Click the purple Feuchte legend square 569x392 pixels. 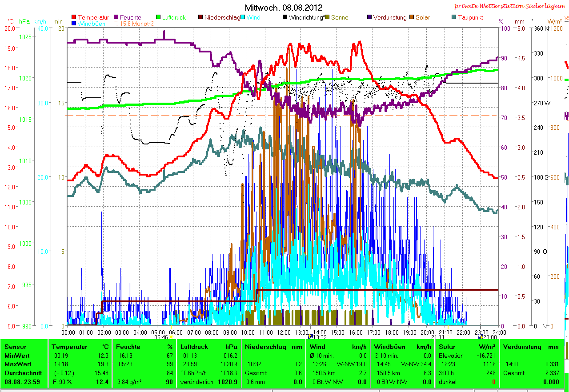[116, 18]
